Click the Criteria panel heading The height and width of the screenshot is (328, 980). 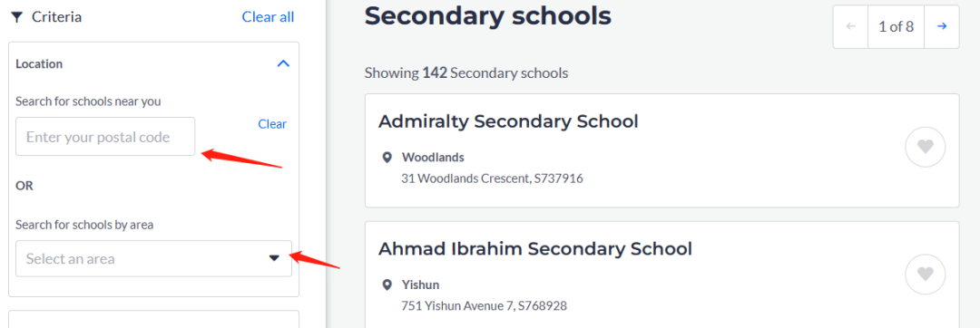(57, 17)
